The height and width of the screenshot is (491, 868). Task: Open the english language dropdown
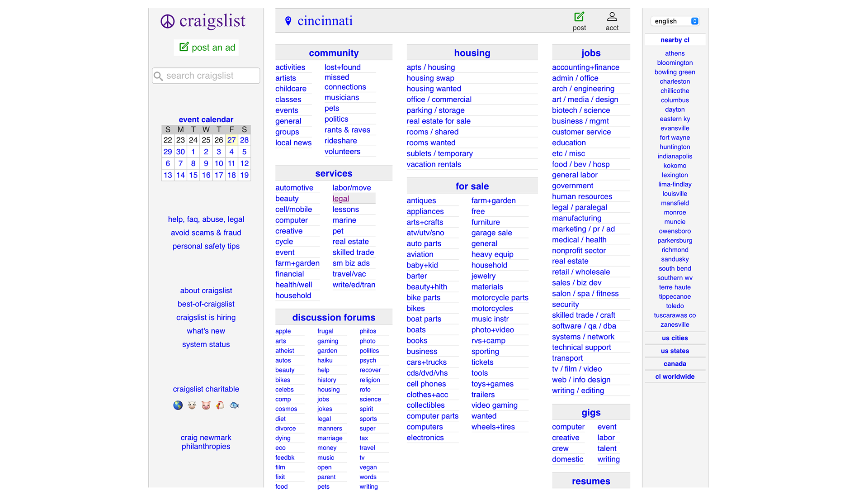[x=675, y=21]
